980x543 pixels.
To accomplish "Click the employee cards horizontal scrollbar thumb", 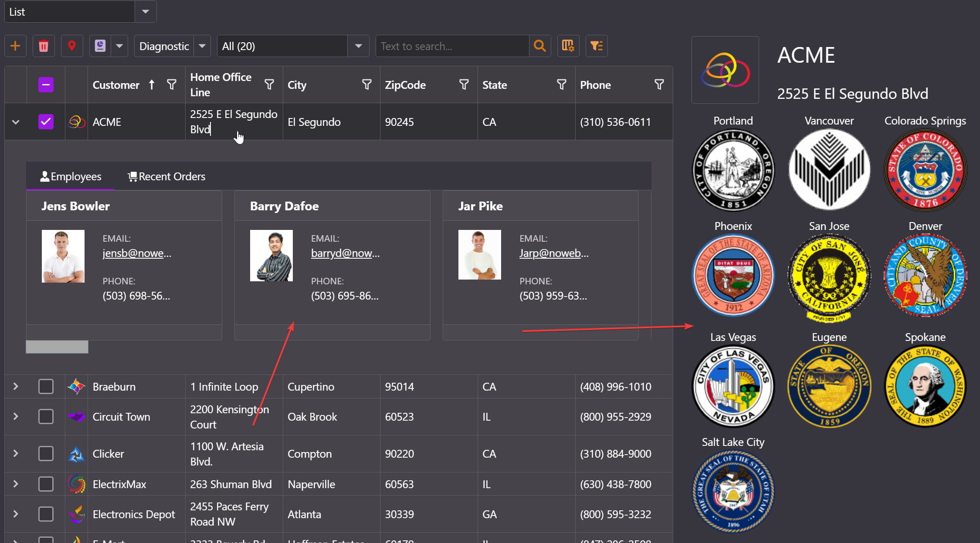I will click(x=57, y=347).
